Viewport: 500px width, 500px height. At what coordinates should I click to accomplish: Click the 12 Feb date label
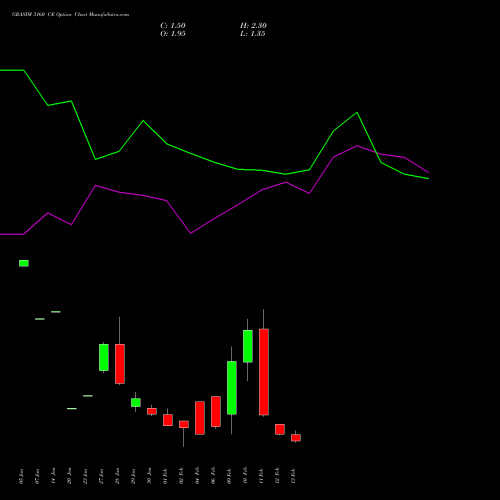(x=277, y=476)
